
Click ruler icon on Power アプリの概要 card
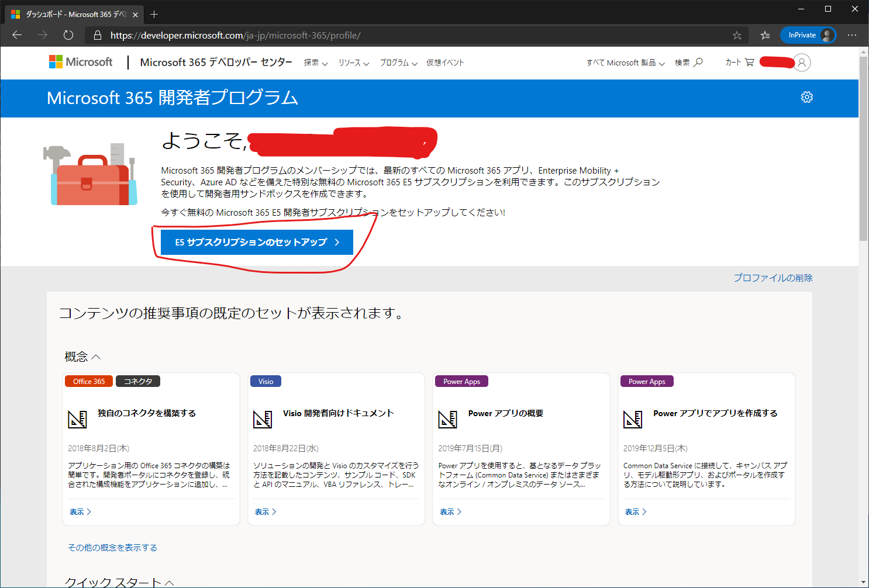(x=447, y=419)
